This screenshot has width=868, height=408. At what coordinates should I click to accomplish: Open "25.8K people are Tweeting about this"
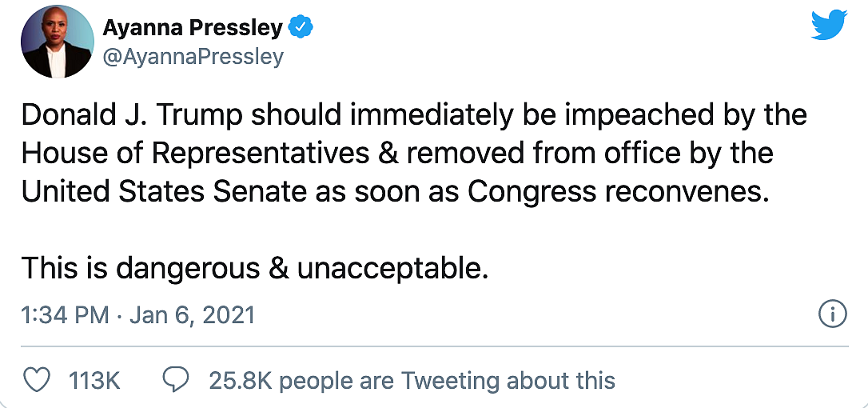[x=412, y=381]
